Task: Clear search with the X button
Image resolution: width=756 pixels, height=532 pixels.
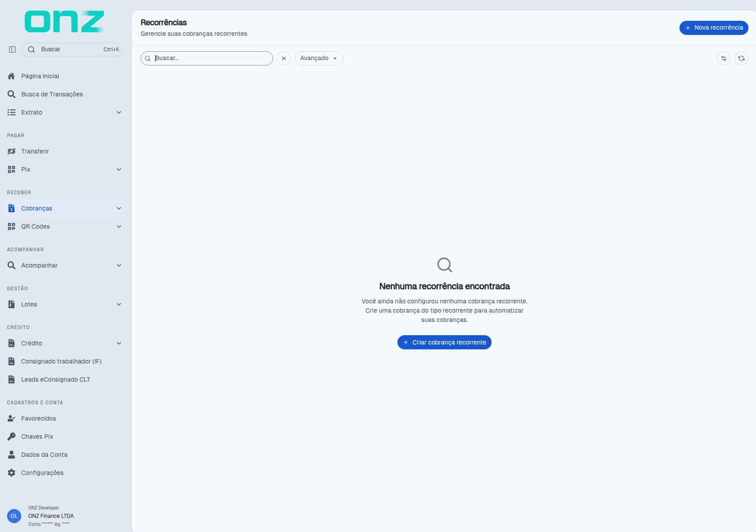Action: click(284, 58)
